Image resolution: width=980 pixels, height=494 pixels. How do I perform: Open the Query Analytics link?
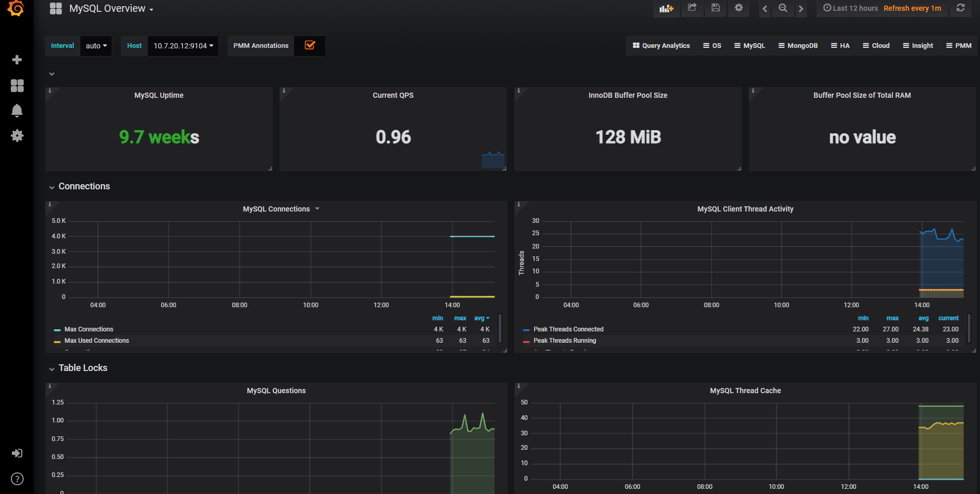661,46
